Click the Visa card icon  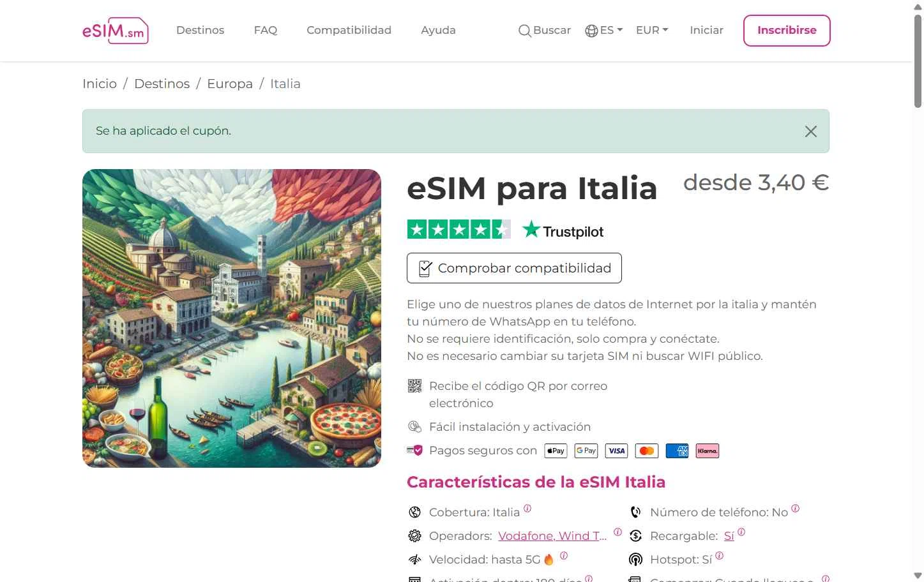coord(617,451)
